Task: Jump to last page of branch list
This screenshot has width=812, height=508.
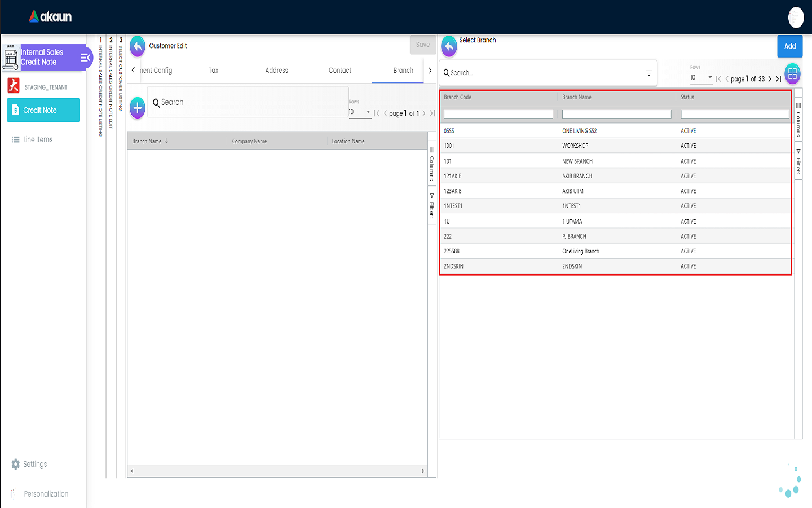Action: pos(779,79)
